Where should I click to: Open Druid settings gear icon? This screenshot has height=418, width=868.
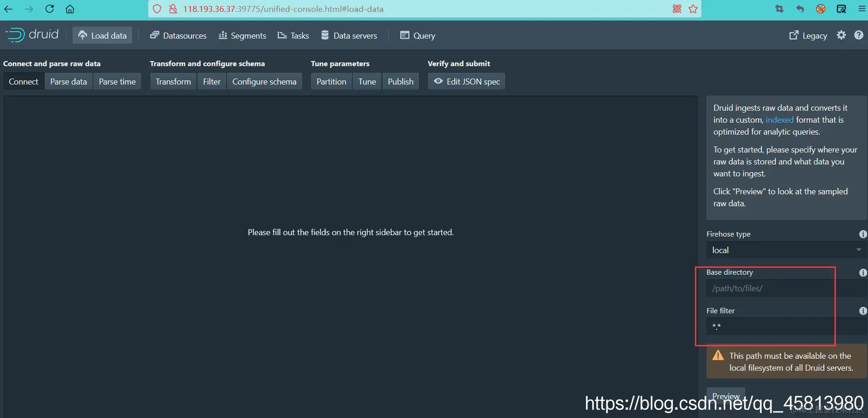(x=841, y=35)
